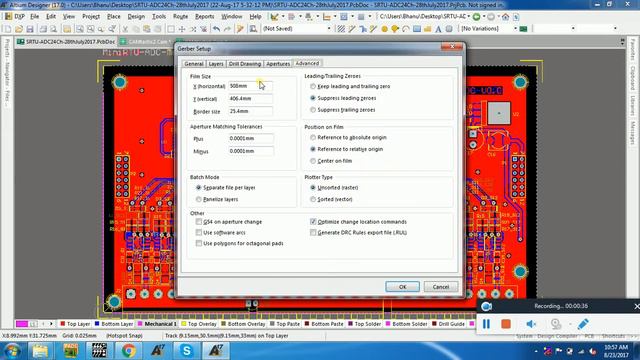640x360 pixels.
Task: Open the SRTU-ADC24Ch PcbDoc document tab
Action: coord(66,42)
